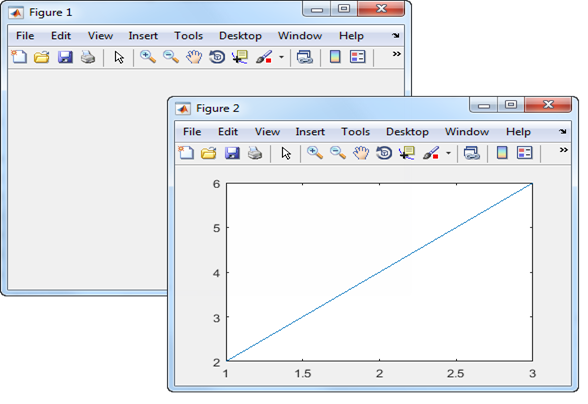
Task: Expand Brush tool color dropdown in Figure 2
Action: pos(448,153)
